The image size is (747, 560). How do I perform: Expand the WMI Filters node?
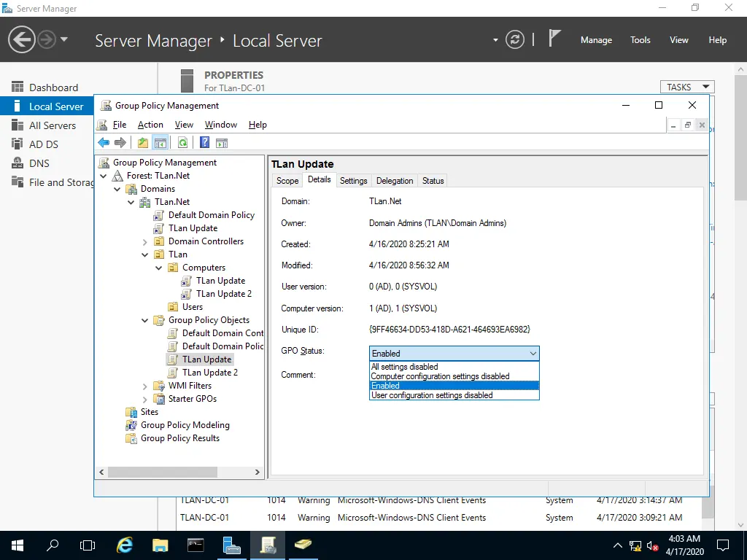[x=145, y=386]
